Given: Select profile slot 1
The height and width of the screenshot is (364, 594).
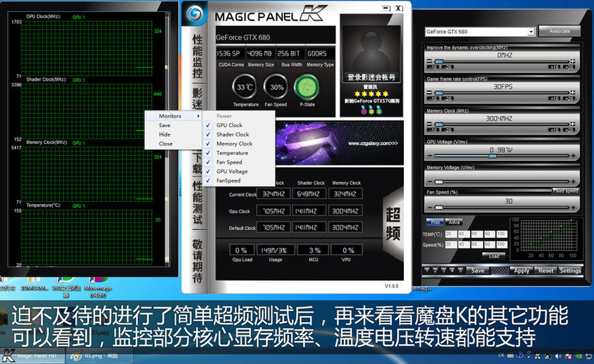Looking at the screenshot, I should (x=427, y=270).
